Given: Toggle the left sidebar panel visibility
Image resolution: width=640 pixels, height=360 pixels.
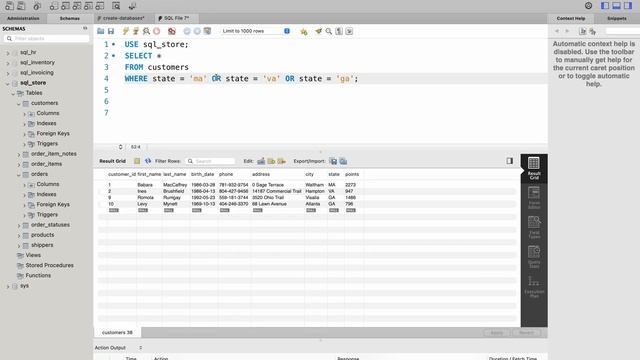Looking at the screenshot, I should point(605,5).
